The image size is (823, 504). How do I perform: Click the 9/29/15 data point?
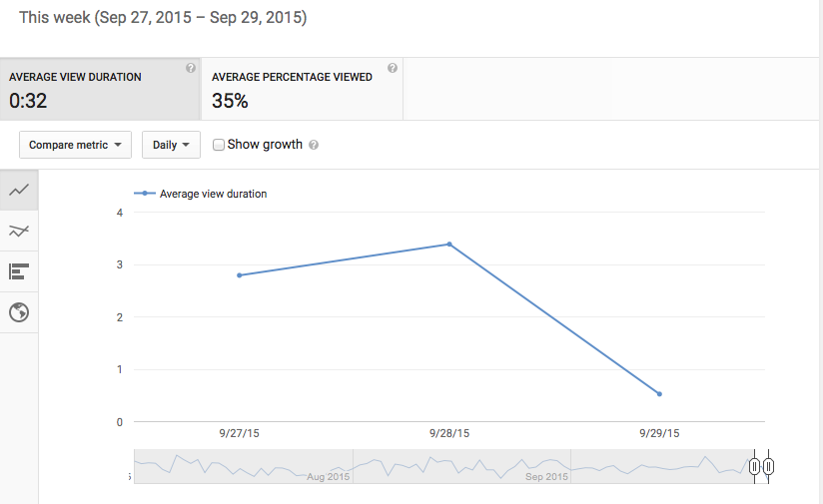coord(659,394)
